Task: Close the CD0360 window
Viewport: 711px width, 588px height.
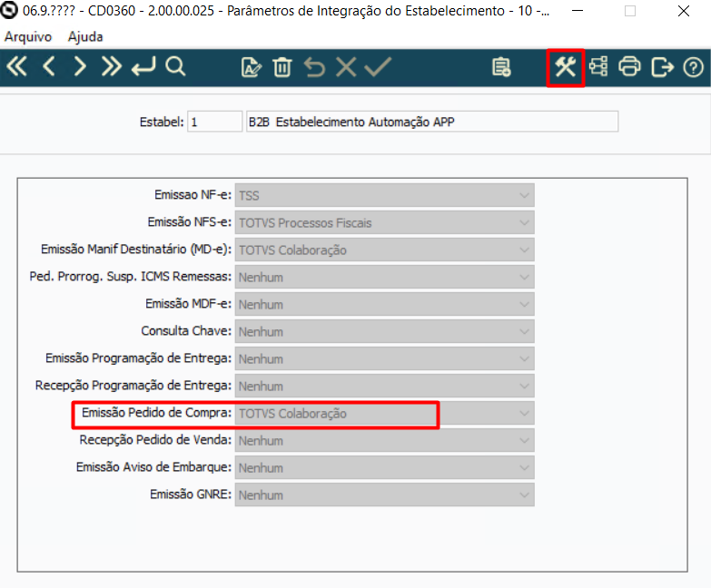Action: point(684,11)
